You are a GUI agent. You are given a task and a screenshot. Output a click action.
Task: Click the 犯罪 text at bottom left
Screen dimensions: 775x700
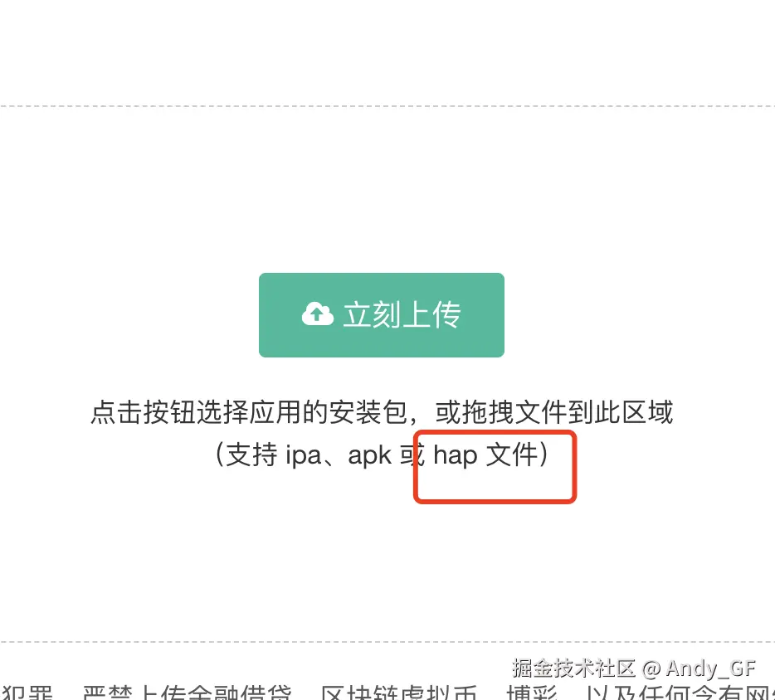pyautogui.click(x=27, y=692)
